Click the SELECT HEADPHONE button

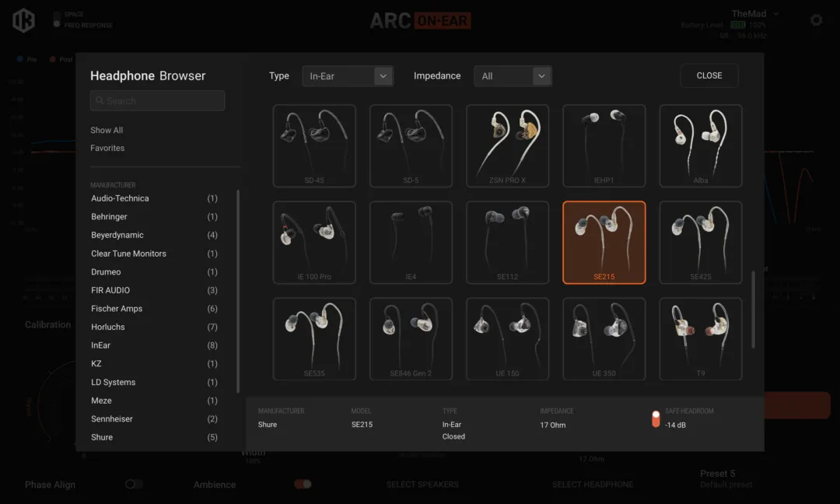point(593,485)
